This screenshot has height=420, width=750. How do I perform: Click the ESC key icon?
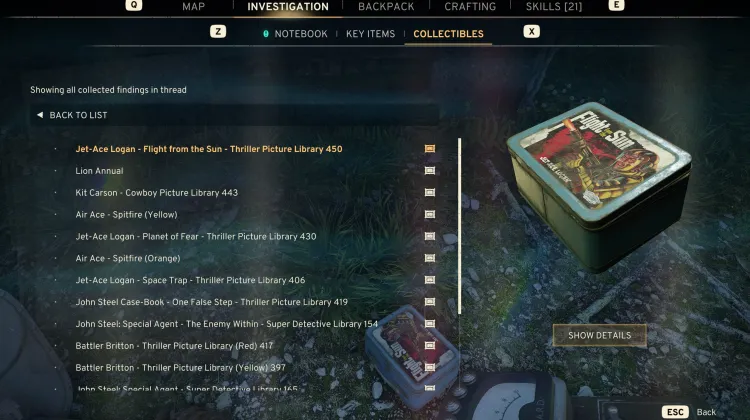pos(675,412)
